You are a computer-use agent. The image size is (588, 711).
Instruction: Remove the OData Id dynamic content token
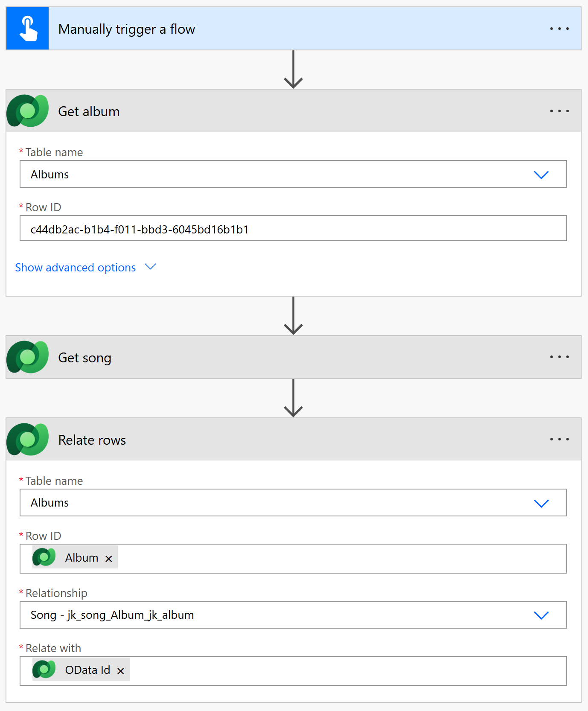pos(121,671)
